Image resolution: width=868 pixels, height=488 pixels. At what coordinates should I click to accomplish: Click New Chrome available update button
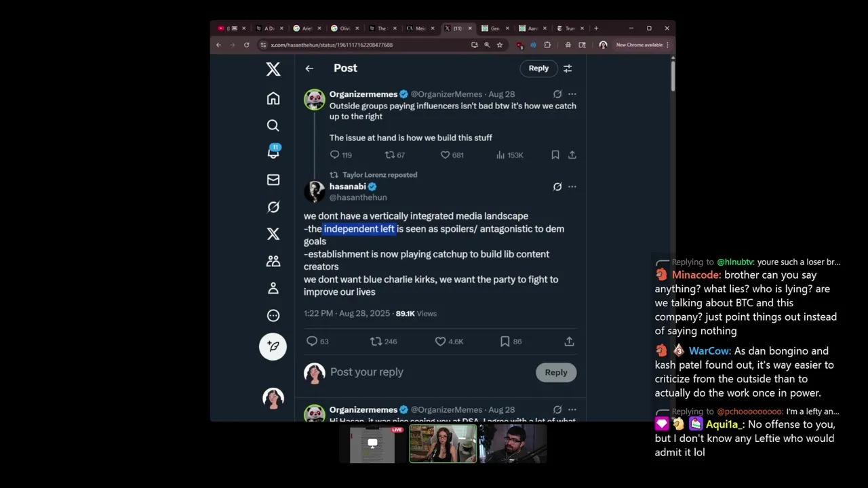pyautogui.click(x=642, y=45)
